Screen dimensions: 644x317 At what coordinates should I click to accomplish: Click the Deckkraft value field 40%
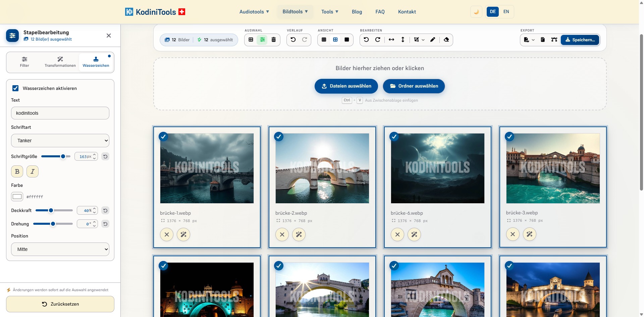[x=87, y=210]
